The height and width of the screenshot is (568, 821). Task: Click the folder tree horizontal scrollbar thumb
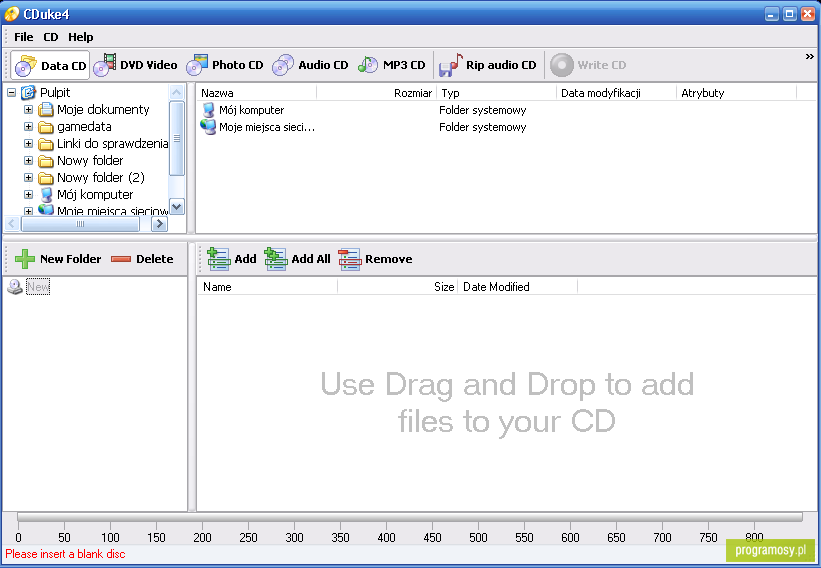tap(80, 224)
